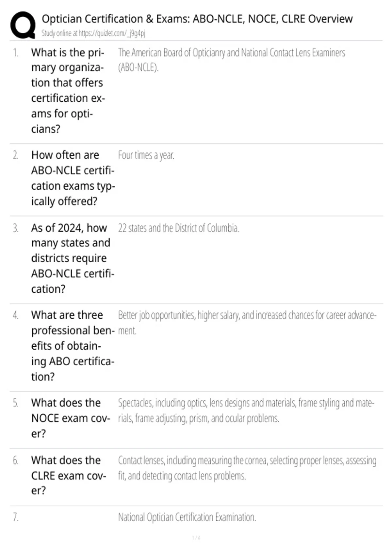Click the number 1 list marker
Image resolution: width=392 pixels, height=556 pixels.
coord(16,52)
